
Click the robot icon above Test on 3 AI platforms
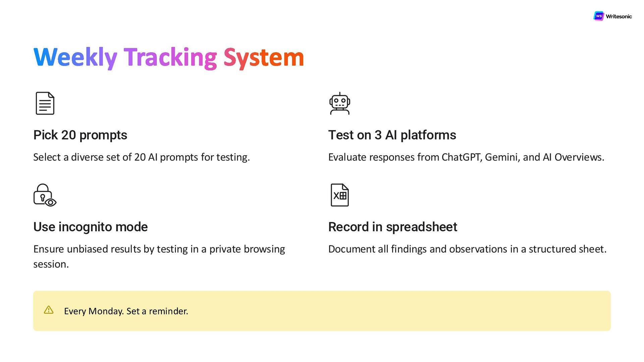click(x=339, y=104)
